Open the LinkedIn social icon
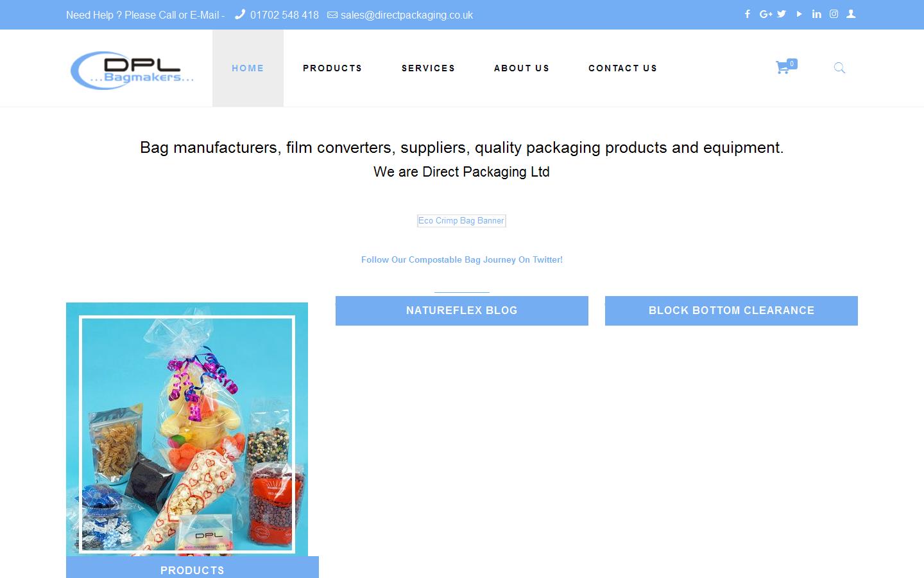The width and height of the screenshot is (924, 578). (816, 14)
